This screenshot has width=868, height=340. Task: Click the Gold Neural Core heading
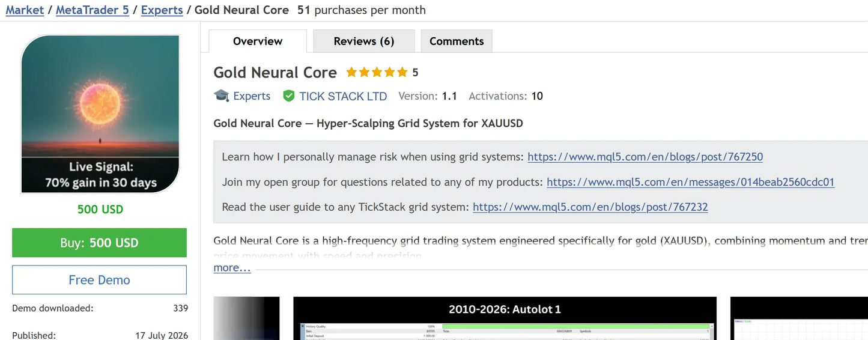click(275, 73)
